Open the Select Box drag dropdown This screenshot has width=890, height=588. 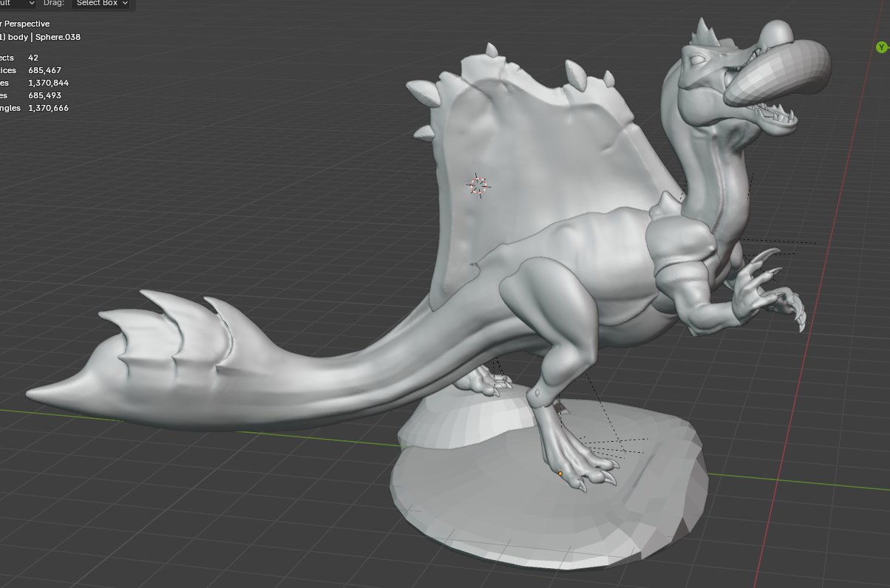coord(102,4)
